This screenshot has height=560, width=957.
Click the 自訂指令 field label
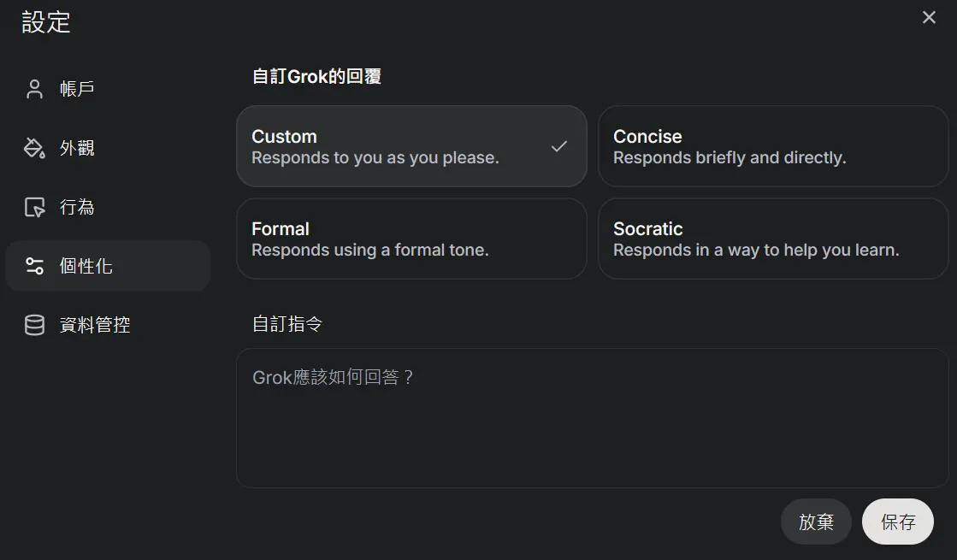pyautogui.click(x=287, y=324)
